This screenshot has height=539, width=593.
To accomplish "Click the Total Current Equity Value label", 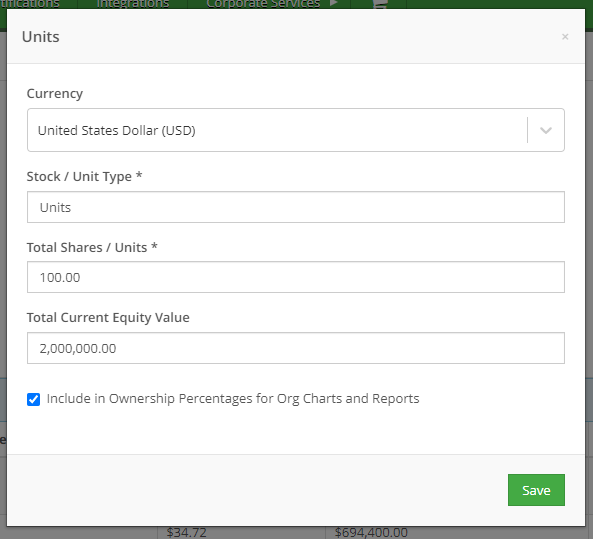I will click(x=108, y=317).
